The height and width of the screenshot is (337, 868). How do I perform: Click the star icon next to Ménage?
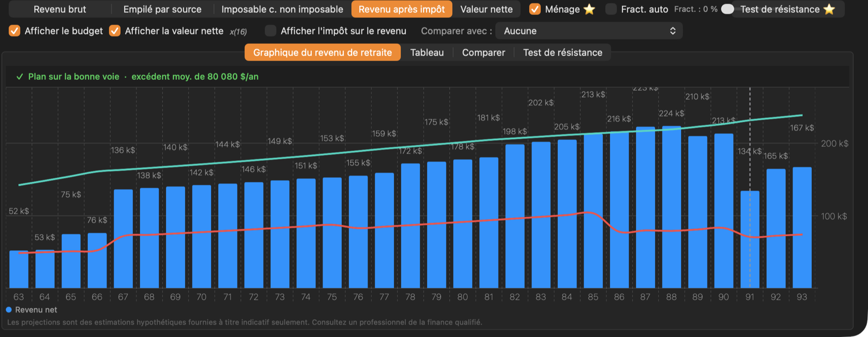[x=589, y=9]
